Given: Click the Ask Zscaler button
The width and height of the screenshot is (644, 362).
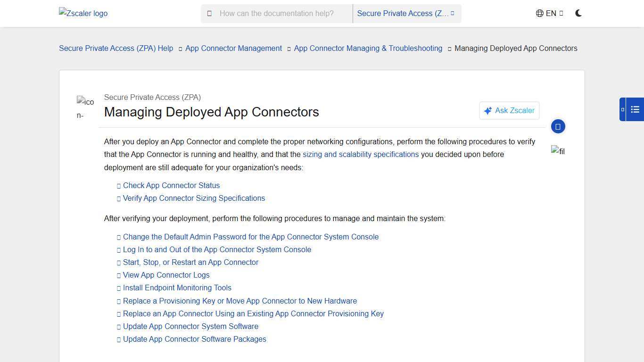Looking at the screenshot, I should (509, 110).
